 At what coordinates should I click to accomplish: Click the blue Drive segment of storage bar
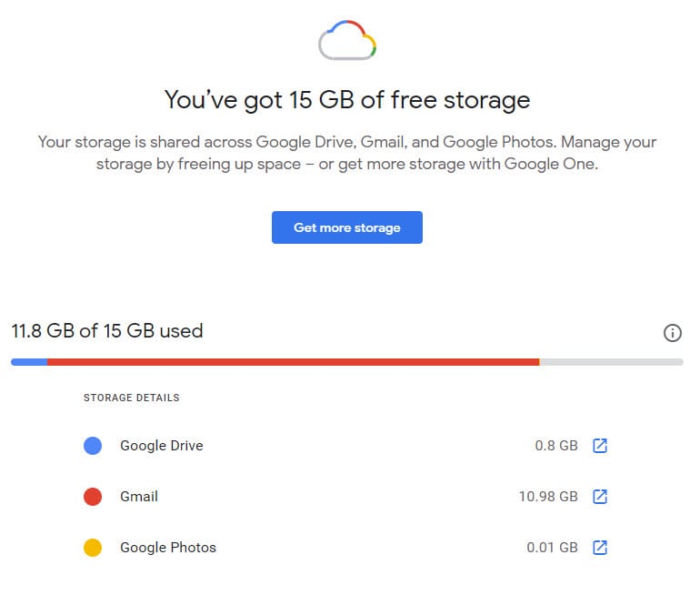click(x=29, y=362)
